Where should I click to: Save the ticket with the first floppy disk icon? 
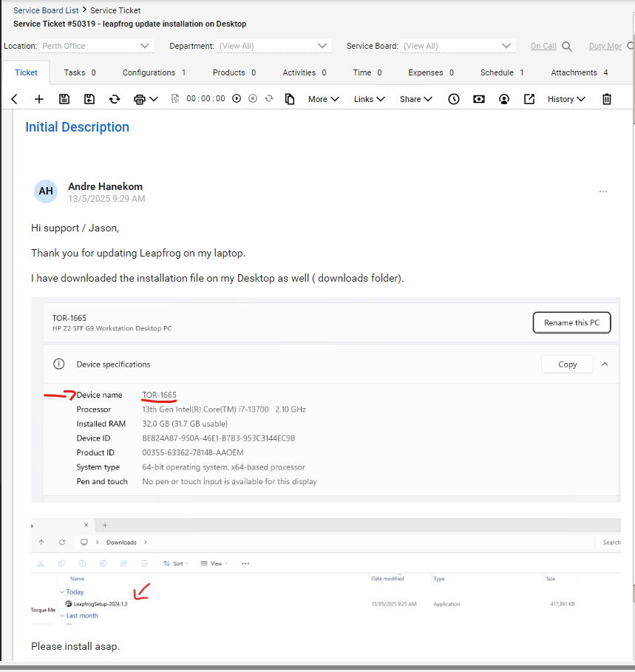pyautogui.click(x=64, y=99)
